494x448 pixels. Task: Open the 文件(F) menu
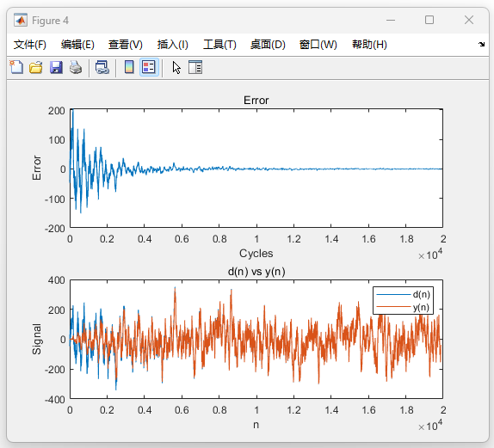click(x=30, y=45)
